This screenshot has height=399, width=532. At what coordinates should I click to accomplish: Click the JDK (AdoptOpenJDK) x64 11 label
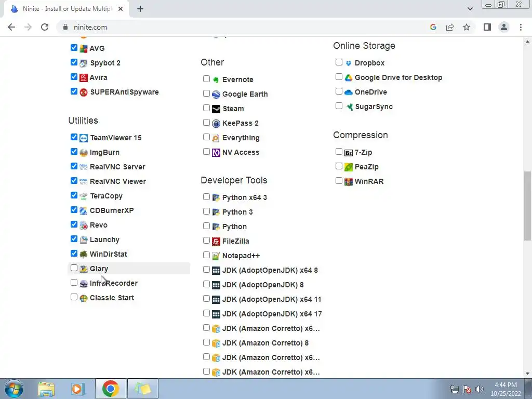(x=272, y=300)
